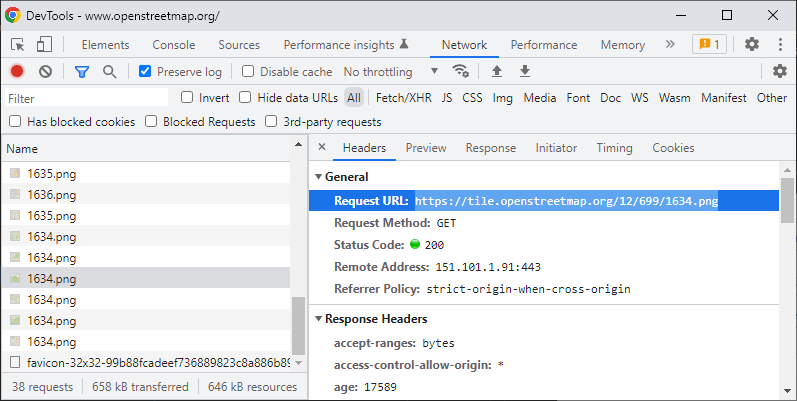Click the scroll down arrow of headers panel
Image resolution: width=797 pixels, height=401 pixels.
point(787,391)
